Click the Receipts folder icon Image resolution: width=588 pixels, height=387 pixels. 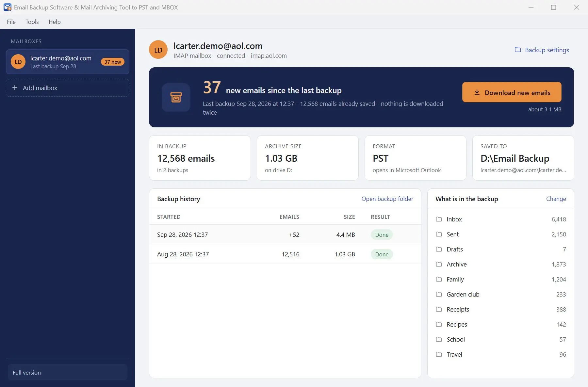[x=439, y=309]
